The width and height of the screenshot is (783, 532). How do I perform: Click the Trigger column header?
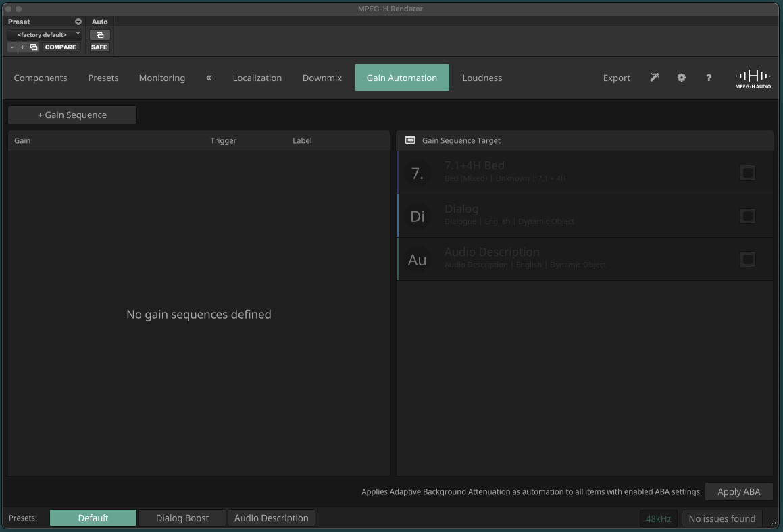(223, 140)
